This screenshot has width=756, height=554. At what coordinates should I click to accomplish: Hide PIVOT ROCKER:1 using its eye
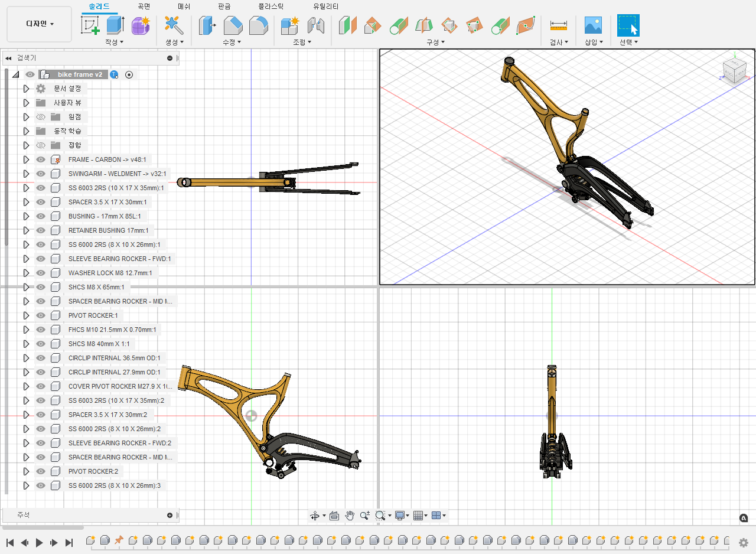coord(41,315)
